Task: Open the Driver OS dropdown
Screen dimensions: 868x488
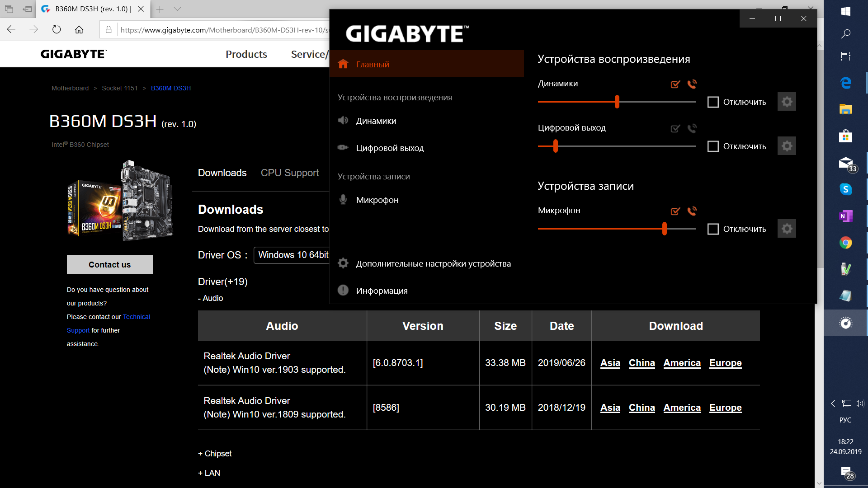Action: click(x=292, y=255)
